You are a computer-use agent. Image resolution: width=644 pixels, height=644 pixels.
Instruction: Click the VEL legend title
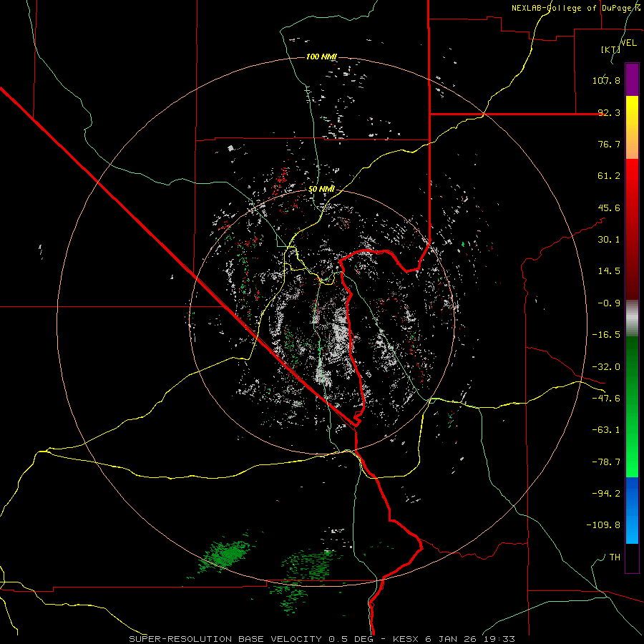point(628,43)
